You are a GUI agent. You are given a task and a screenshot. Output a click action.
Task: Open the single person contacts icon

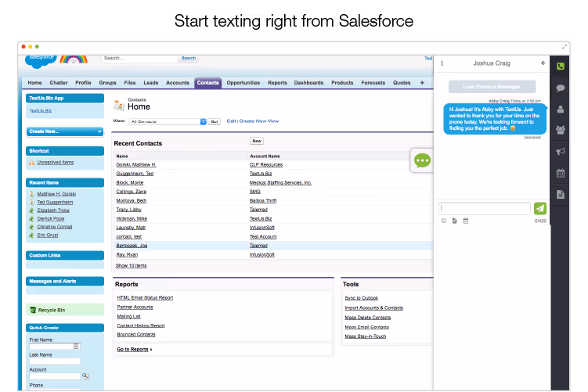(561, 110)
